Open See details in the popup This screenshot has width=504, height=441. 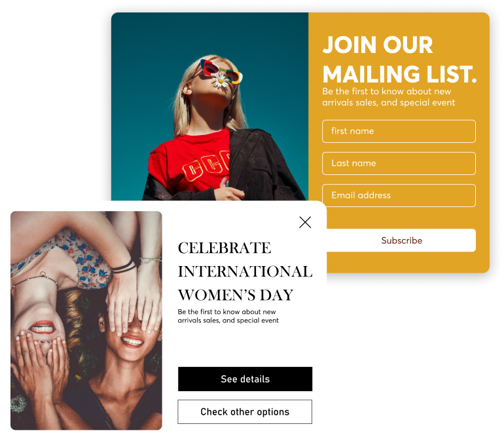245,379
